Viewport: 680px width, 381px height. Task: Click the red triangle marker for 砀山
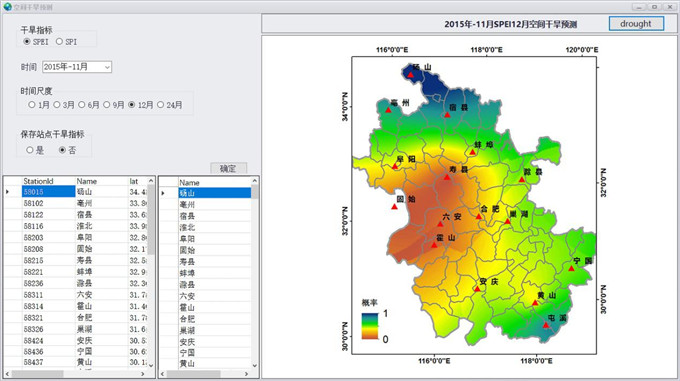[410, 75]
